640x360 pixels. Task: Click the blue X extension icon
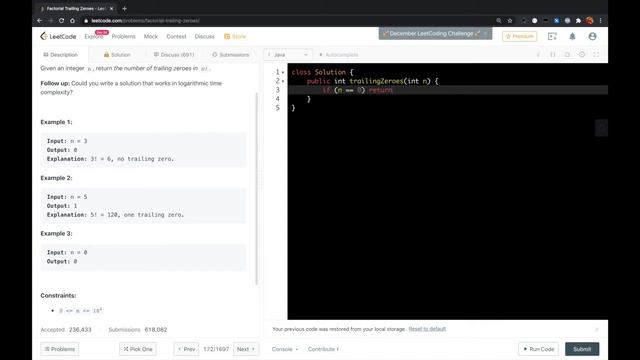[x=556, y=20]
